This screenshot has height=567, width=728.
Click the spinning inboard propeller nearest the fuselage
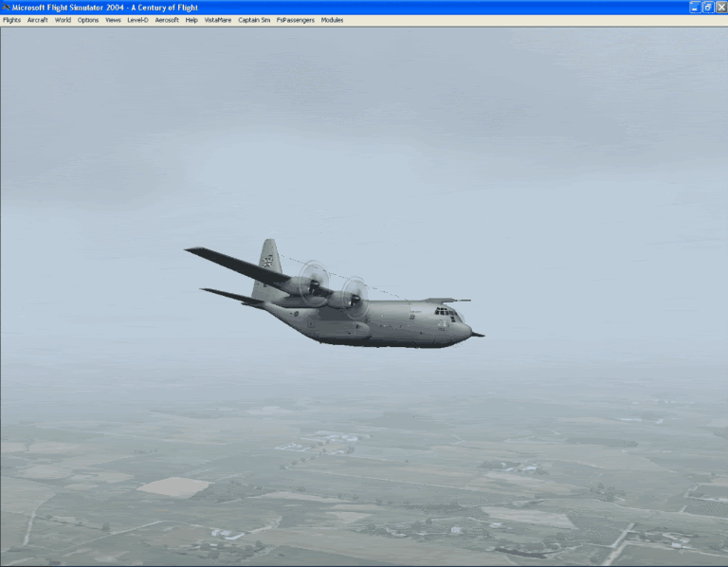coord(353,297)
